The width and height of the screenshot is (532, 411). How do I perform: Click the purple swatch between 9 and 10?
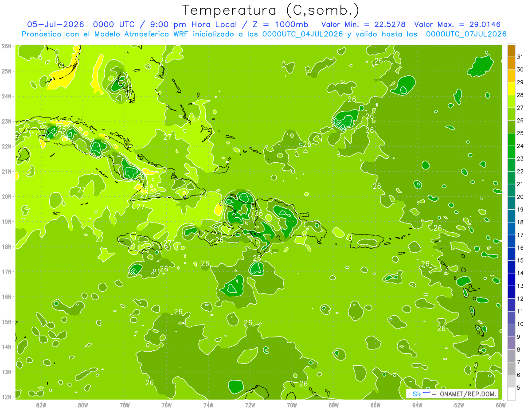[511, 330]
